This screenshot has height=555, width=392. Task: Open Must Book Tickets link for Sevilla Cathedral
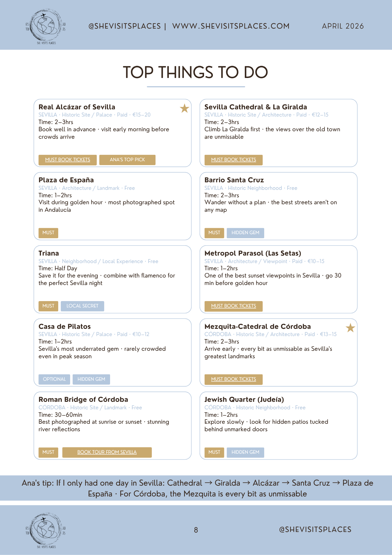click(x=233, y=160)
